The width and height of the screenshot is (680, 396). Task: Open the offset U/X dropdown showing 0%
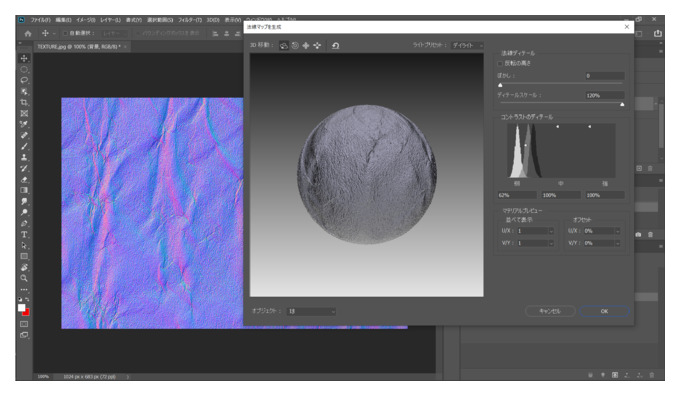point(602,231)
